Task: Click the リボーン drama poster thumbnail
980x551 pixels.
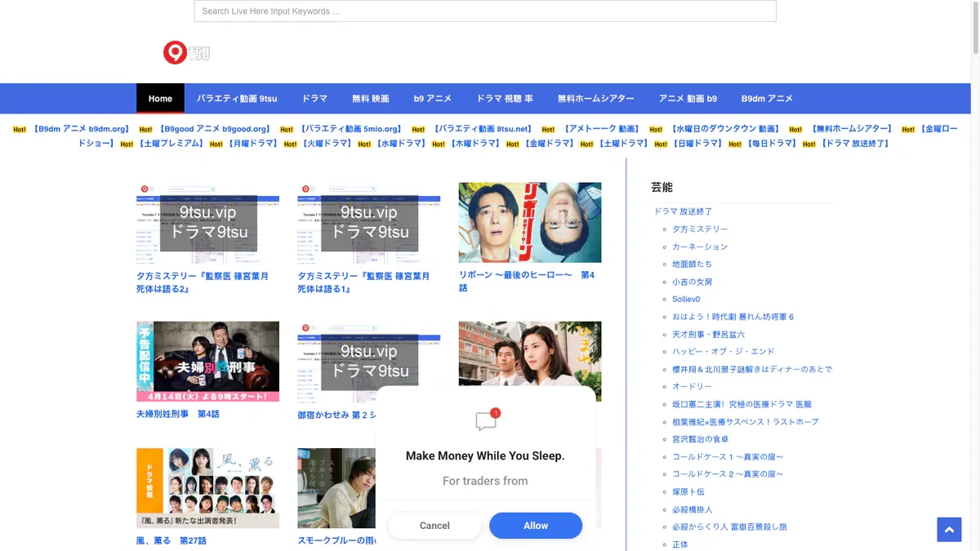Action: pyautogui.click(x=530, y=223)
